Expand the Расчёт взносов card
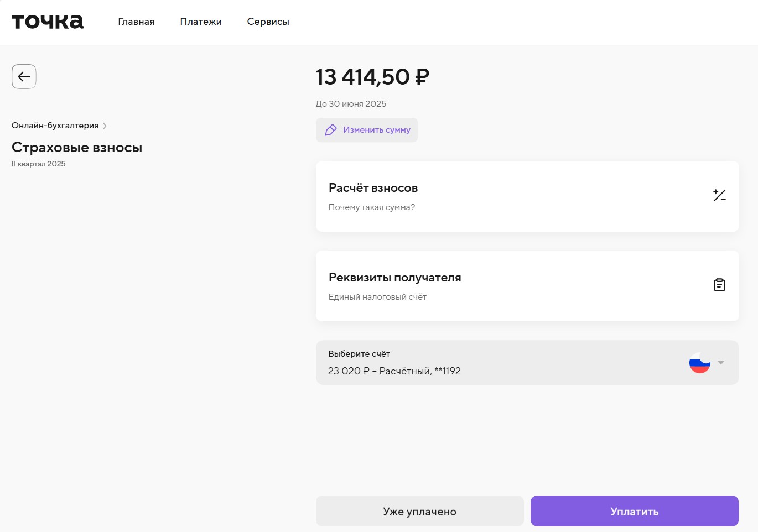This screenshot has width=758, height=532. (x=498, y=196)
